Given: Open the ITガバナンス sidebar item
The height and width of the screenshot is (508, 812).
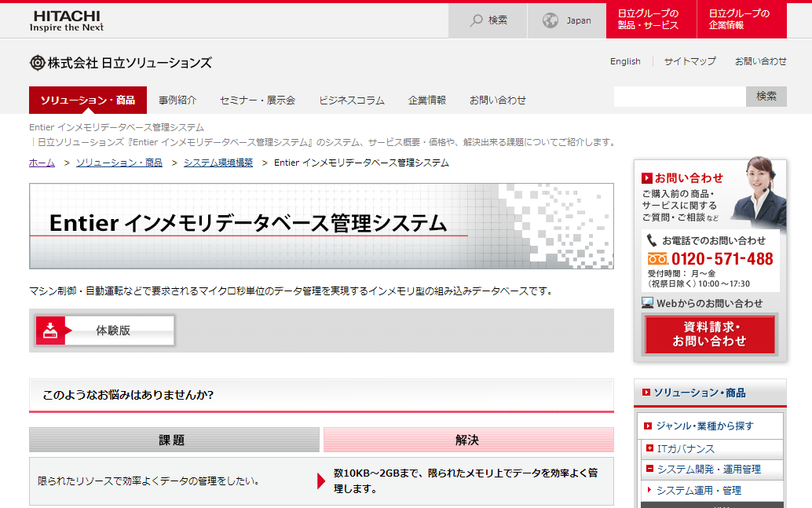Looking at the screenshot, I should (686, 448).
